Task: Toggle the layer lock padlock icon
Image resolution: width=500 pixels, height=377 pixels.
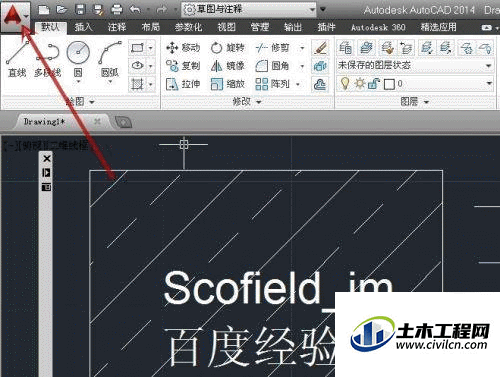Action: (x=374, y=83)
